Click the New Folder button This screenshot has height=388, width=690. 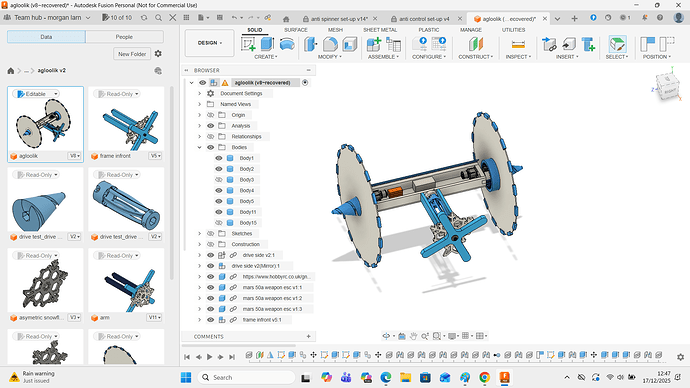coord(132,54)
